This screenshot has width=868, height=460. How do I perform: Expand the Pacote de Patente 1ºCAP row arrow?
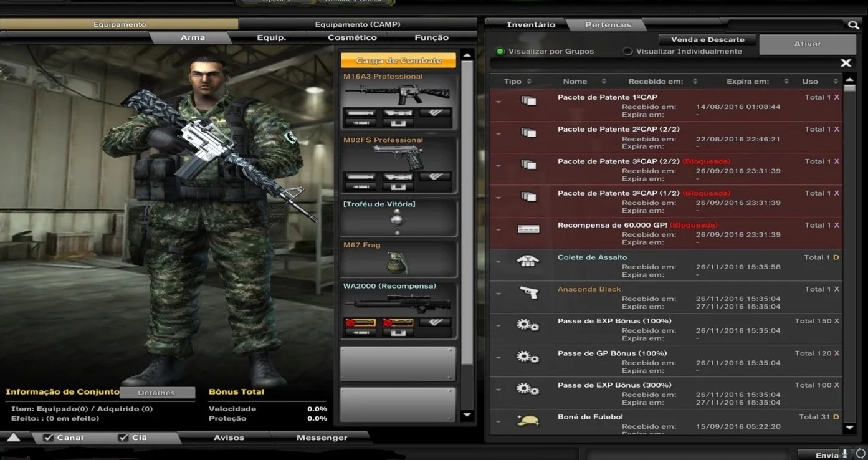click(x=498, y=102)
